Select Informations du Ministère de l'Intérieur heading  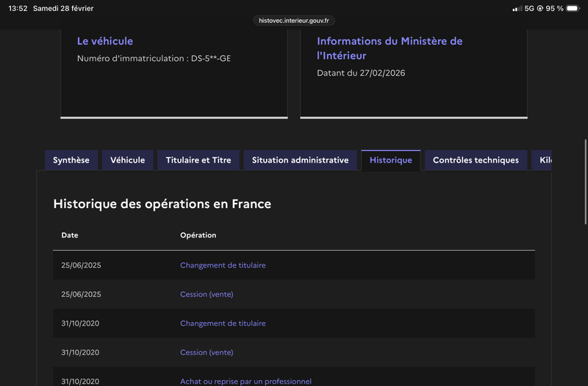coord(390,49)
